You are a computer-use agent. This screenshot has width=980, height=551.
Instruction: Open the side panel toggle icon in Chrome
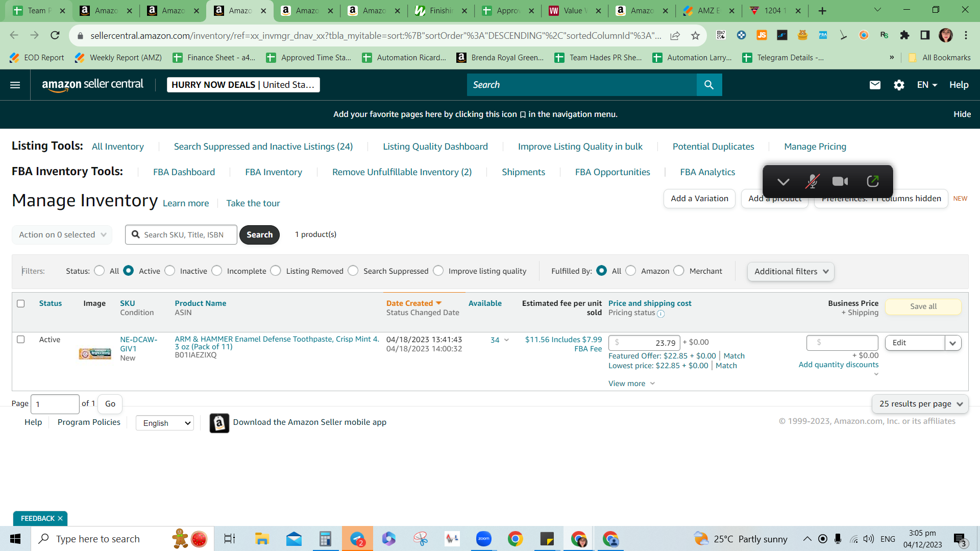pos(925,35)
